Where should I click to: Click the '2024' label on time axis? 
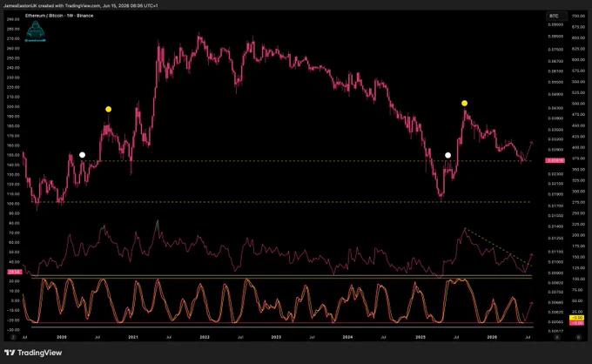tap(347, 337)
